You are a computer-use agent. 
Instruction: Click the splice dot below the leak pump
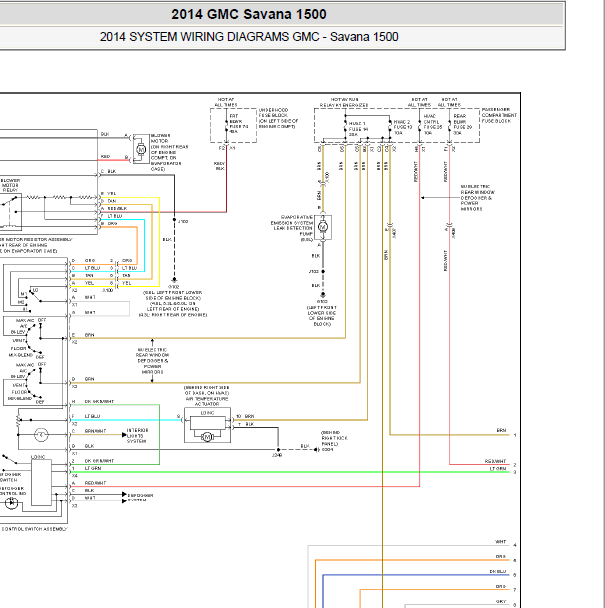[x=323, y=271]
